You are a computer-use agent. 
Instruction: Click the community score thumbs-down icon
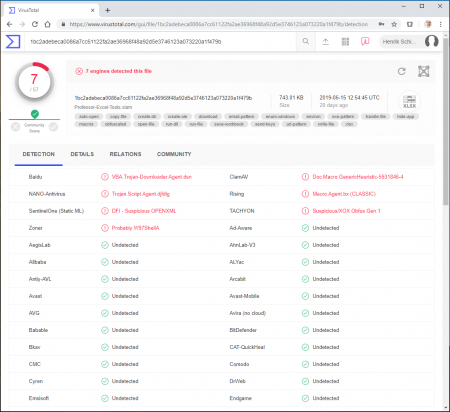pyautogui.click(x=15, y=127)
